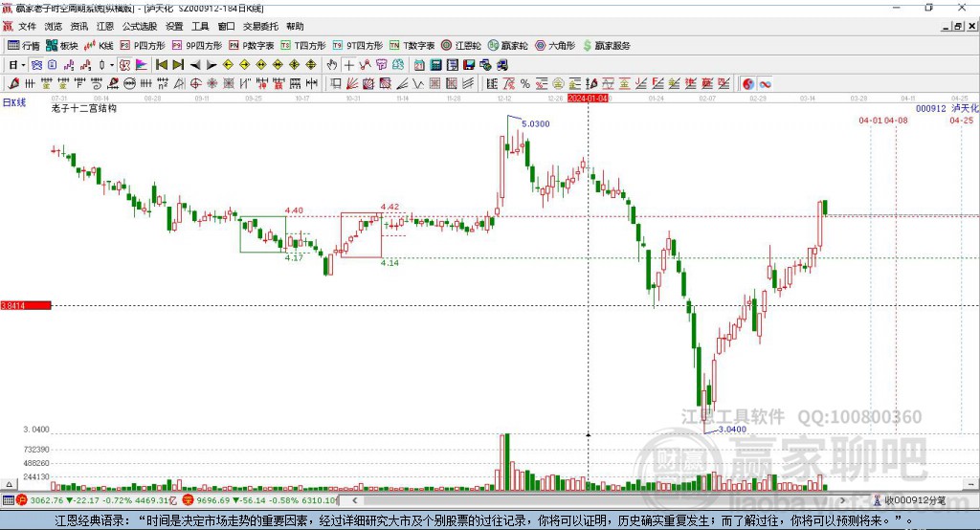Image resolution: width=980 pixels, height=530 pixels.
Task: Click the last yellow diamond arrow icon
Action: click(x=311, y=65)
